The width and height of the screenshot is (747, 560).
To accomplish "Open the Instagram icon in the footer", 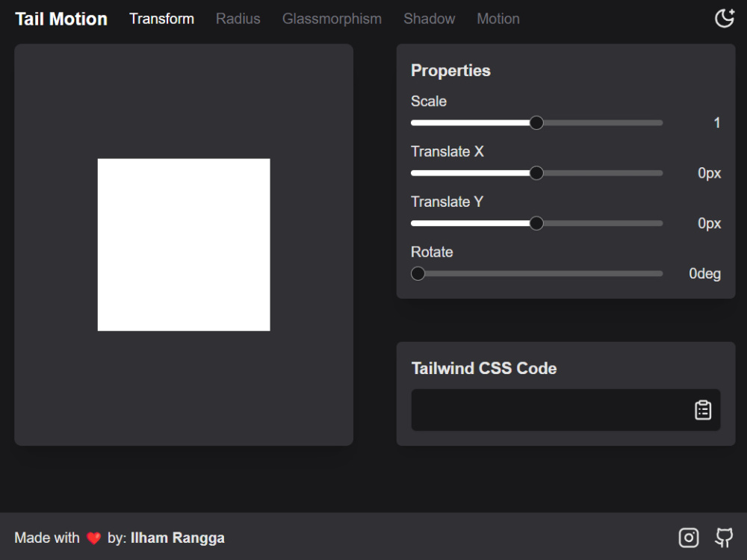I will (689, 538).
